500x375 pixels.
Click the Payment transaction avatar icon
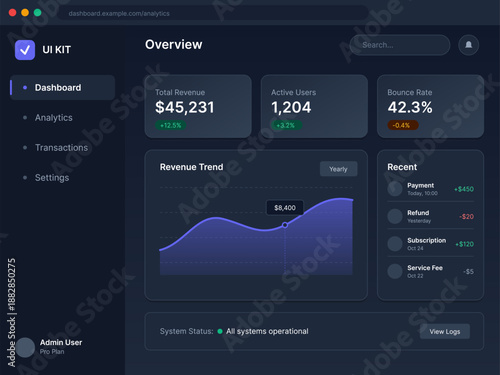click(x=395, y=189)
